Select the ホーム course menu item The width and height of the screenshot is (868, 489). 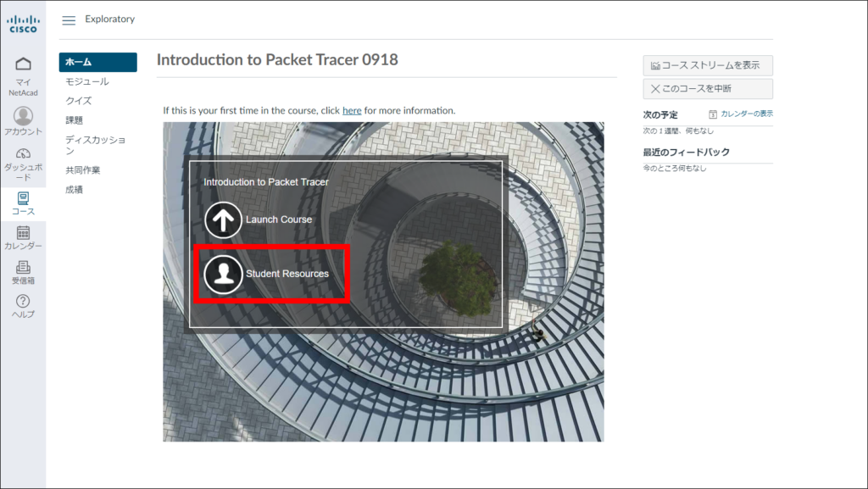pyautogui.click(x=98, y=62)
